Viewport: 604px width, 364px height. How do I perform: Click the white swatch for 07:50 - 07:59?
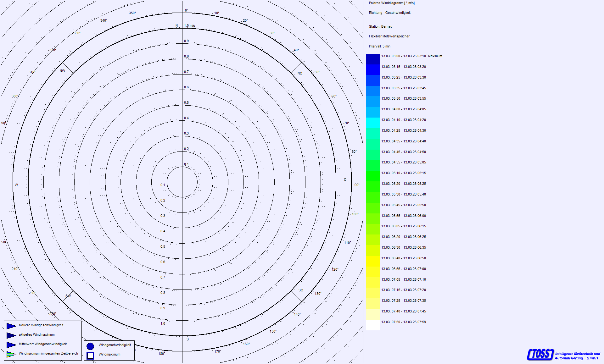(373, 325)
